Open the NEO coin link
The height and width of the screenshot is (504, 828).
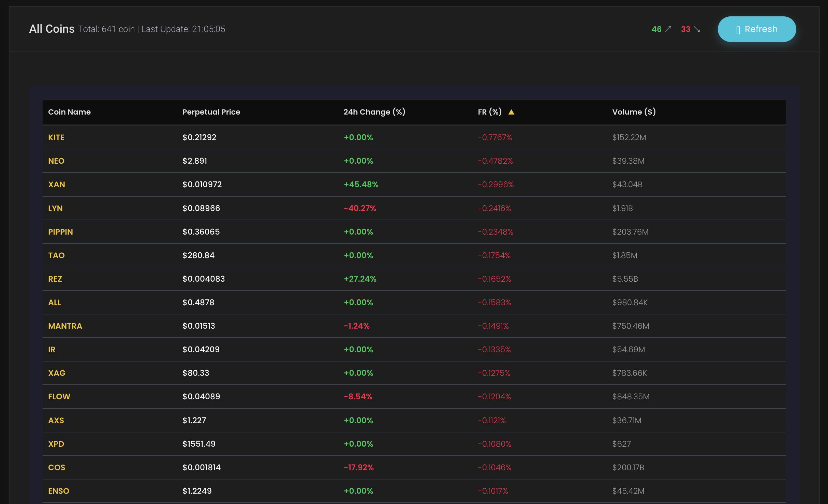(56, 161)
